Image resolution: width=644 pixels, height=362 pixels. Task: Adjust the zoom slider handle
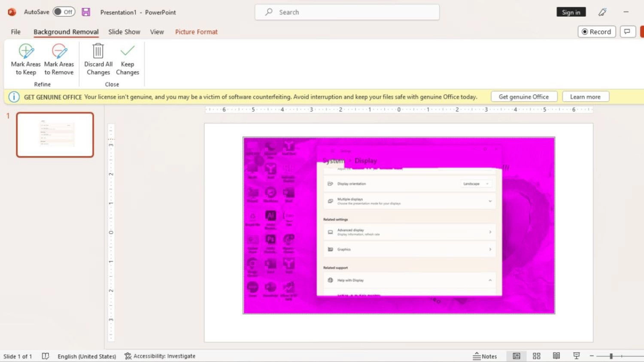click(611, 356)
